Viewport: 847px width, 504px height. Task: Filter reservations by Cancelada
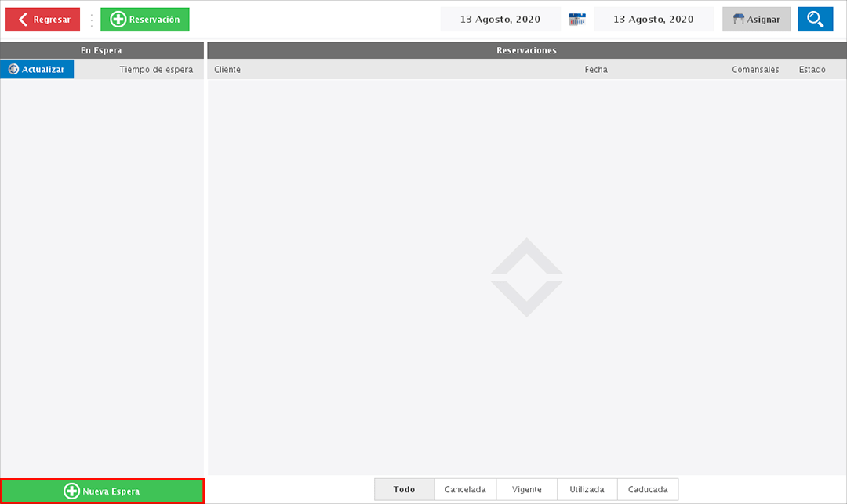[x=465, y=489]
